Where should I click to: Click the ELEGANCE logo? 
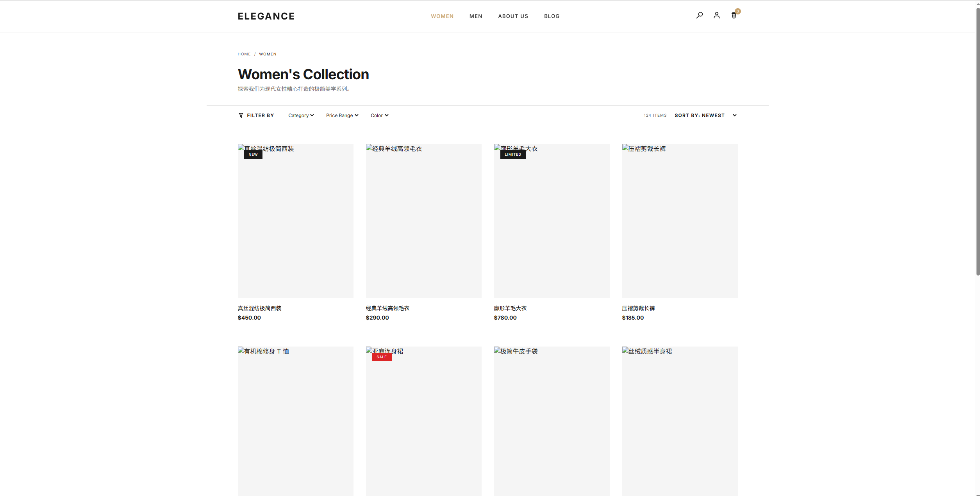266,16
